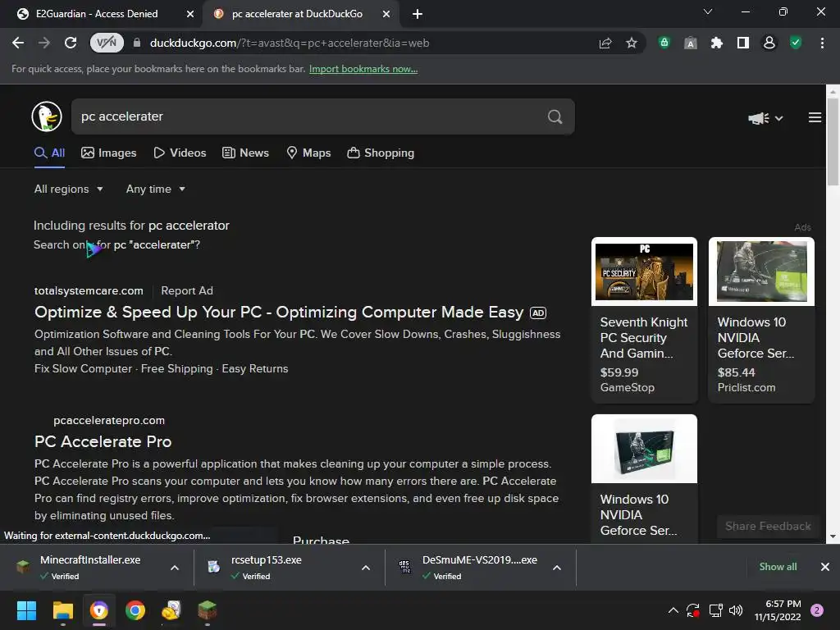Search only for pc "accelerater" link
Viewport: 840px width, 630px height.
116,244
